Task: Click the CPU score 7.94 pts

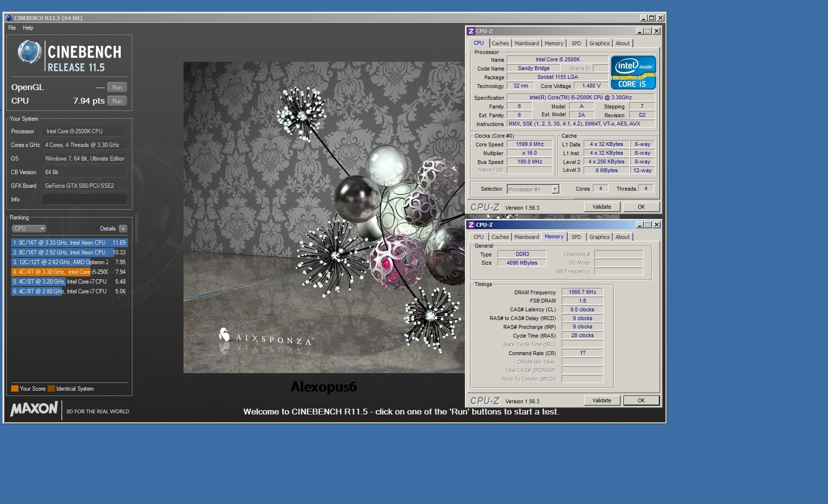Action: coord(89,101)
